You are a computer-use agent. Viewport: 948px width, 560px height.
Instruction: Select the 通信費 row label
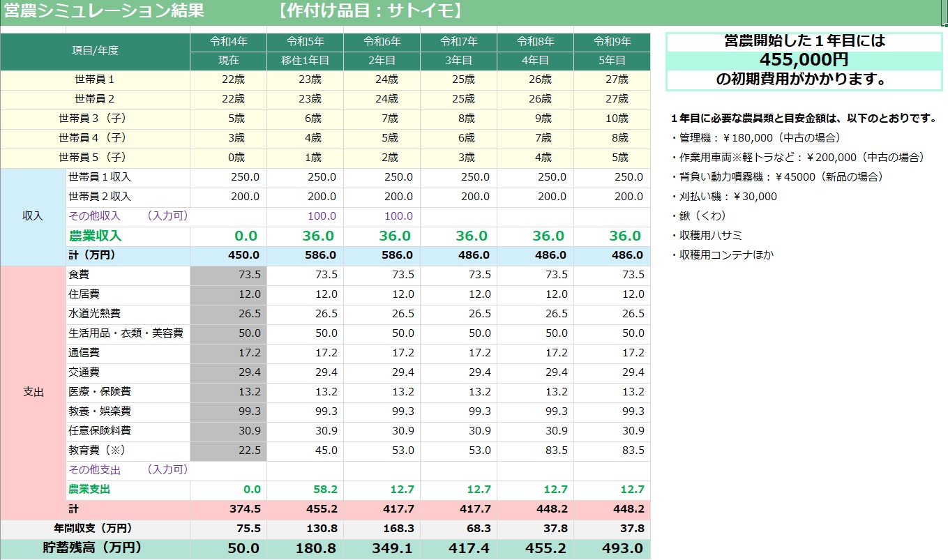click(128, 353)
